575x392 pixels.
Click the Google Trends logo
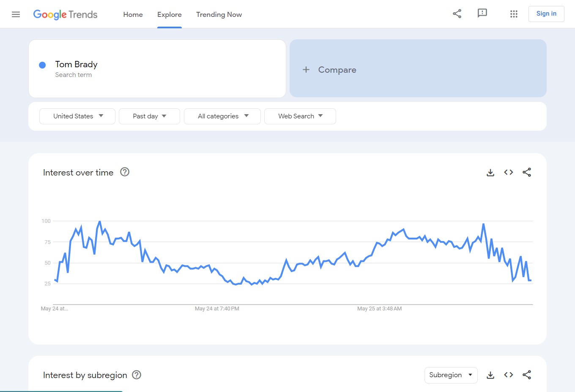65,15
